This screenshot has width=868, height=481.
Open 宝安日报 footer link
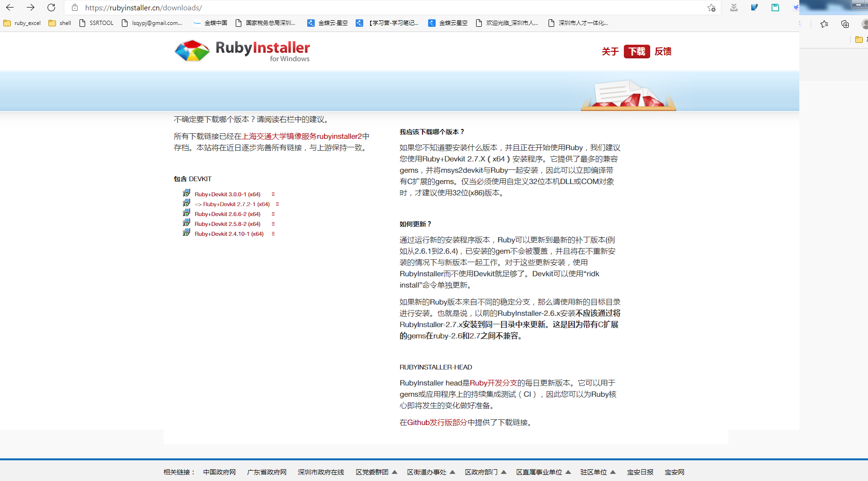pyautogui.click(x=640, y=472)
